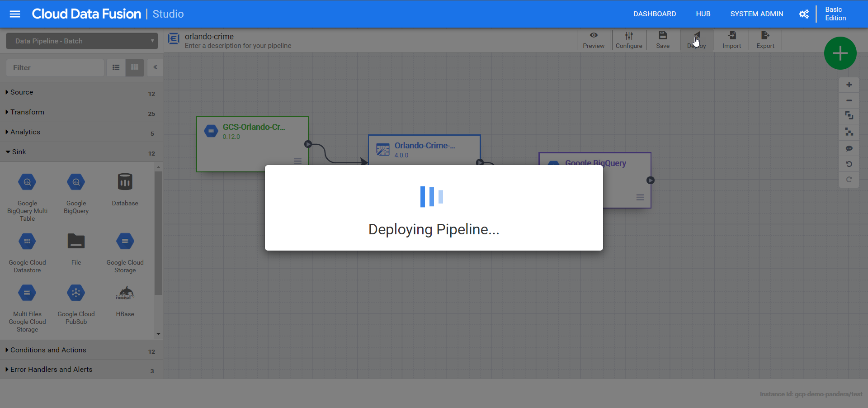This screenshot has width=868, height=408.
Task: Select the Database sink plugin icon
Action: (125, 183)
